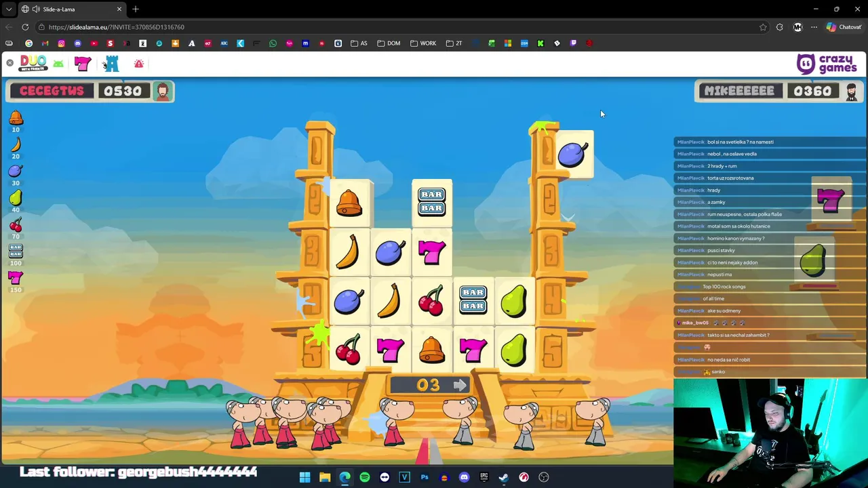Click chat message 'Top 100 rock songs'

click(724, 287)
